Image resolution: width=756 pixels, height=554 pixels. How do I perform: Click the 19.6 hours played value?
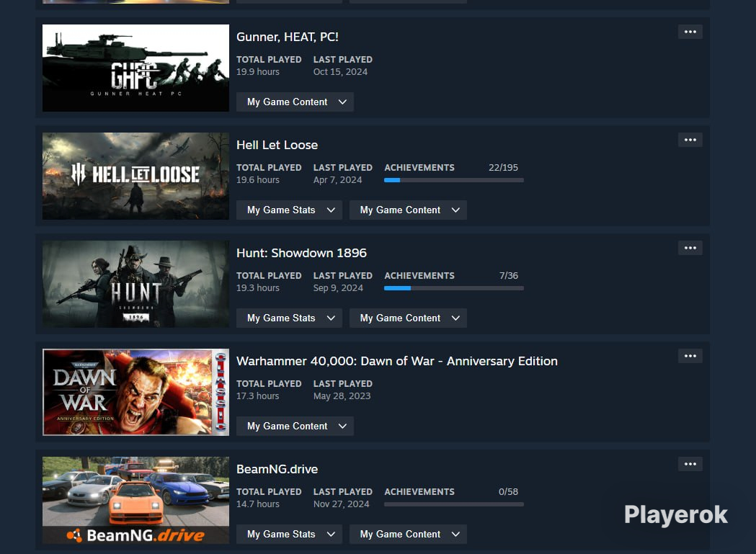258,179
